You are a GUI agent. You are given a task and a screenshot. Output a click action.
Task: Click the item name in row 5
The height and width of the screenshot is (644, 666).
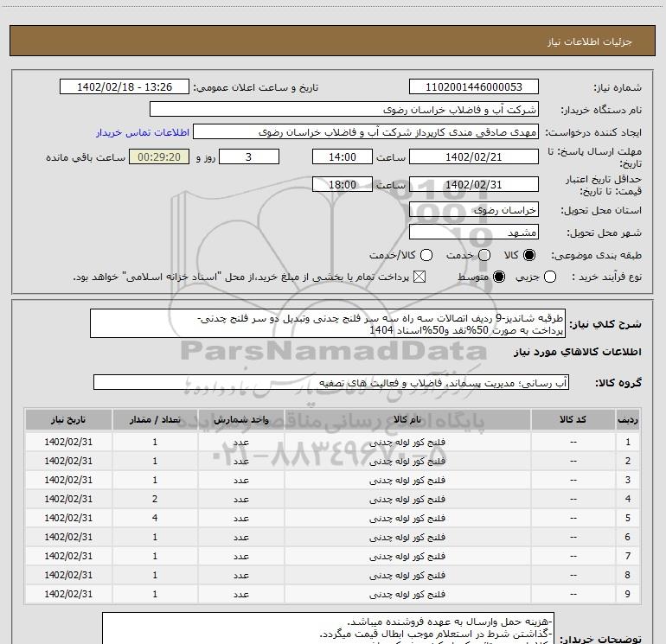coord(407,518)
